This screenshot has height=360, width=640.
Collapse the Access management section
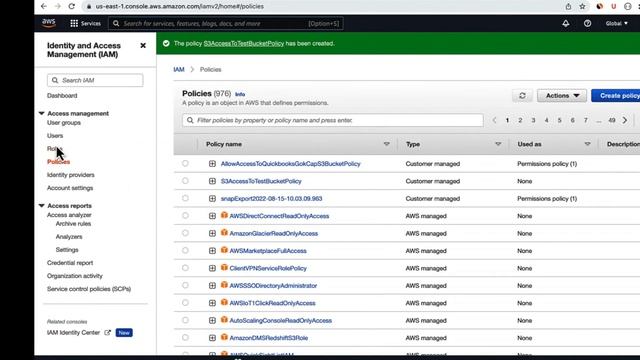pos(42,113)
